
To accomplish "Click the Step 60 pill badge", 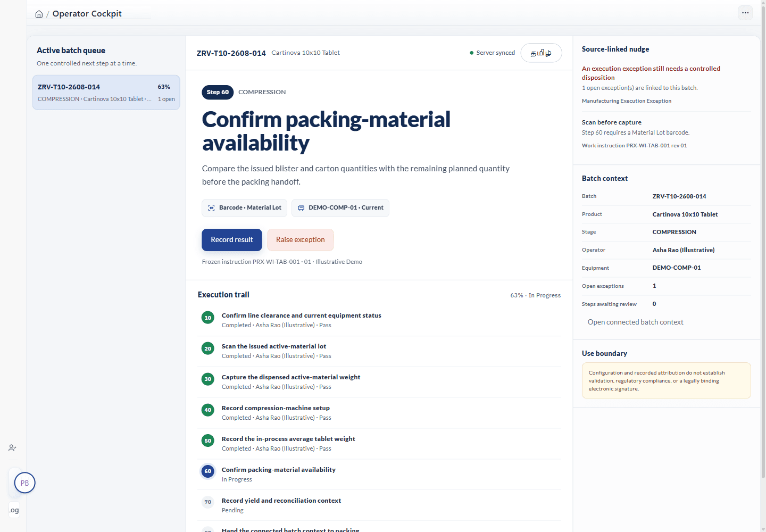I will pos(218,92).
